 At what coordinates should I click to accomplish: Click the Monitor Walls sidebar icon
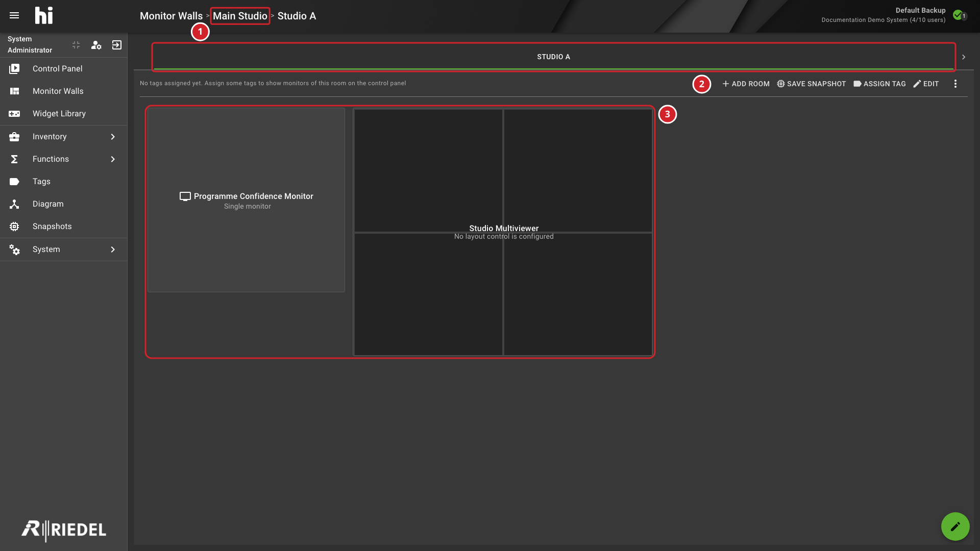pyautogui.click(x=14, y=91)
